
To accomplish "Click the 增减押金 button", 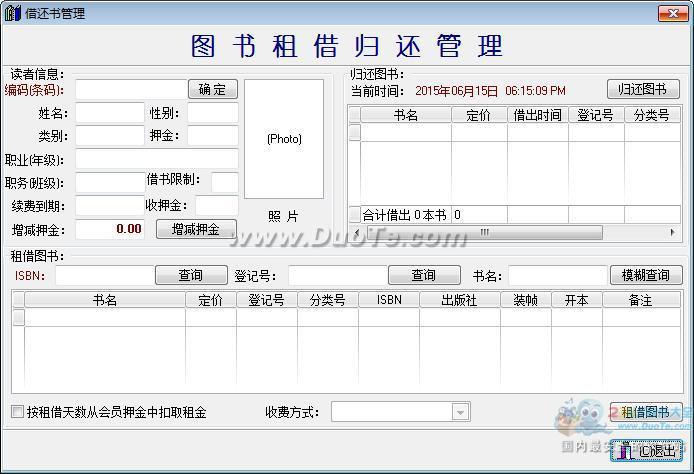I will point(196,229).
